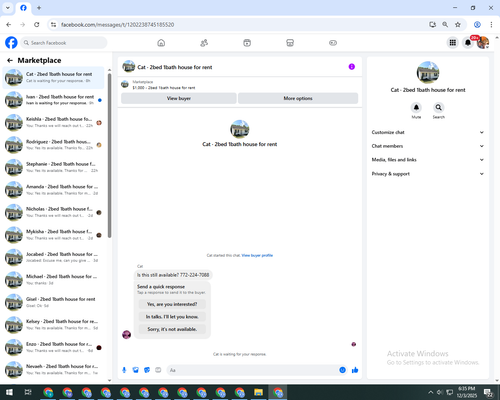Open emoji picker in message box

pyautogui.click(x=342, y=370)
